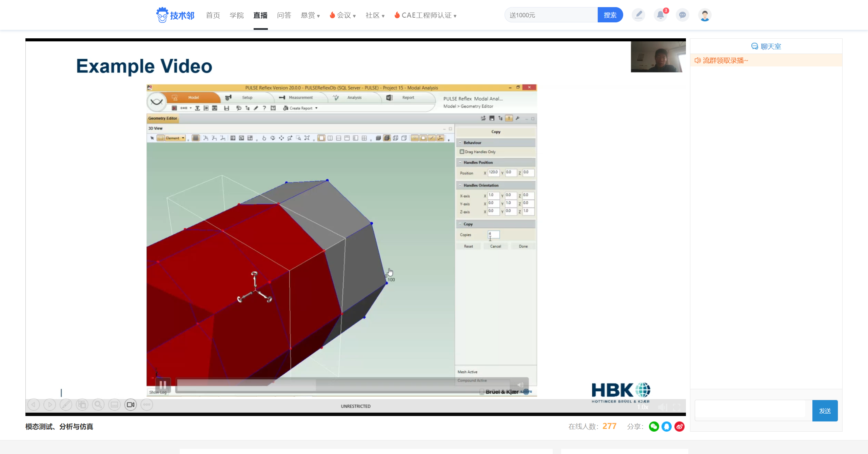The height and width of the screenshot is (454, 868).
Task: Toggle the grid display button in 3D View
Action: (x=196, y=138)
